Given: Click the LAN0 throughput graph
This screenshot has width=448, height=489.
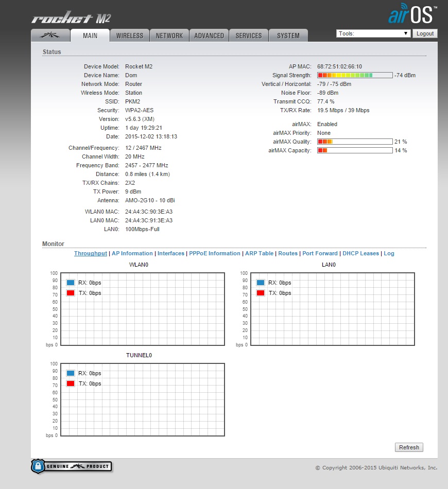Looking at the screenshot, I should (333, 309).
